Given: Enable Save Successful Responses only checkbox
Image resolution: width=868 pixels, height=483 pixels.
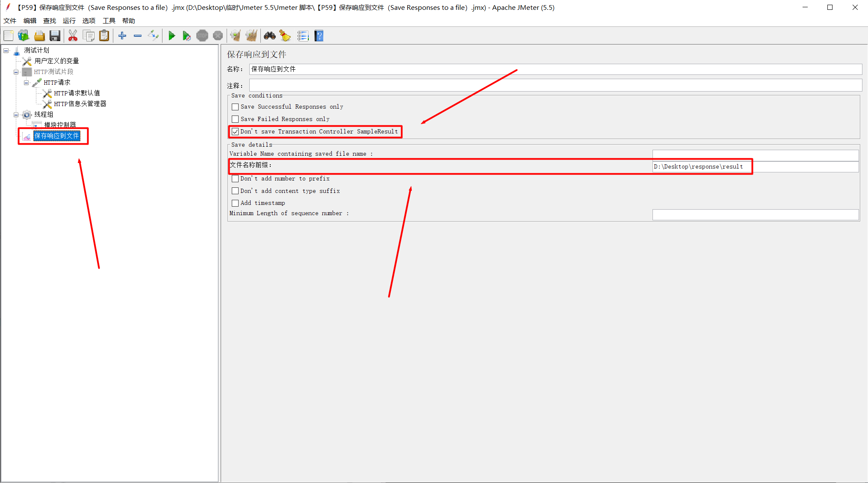Looking at the screenshot, I should coord(235,107).
